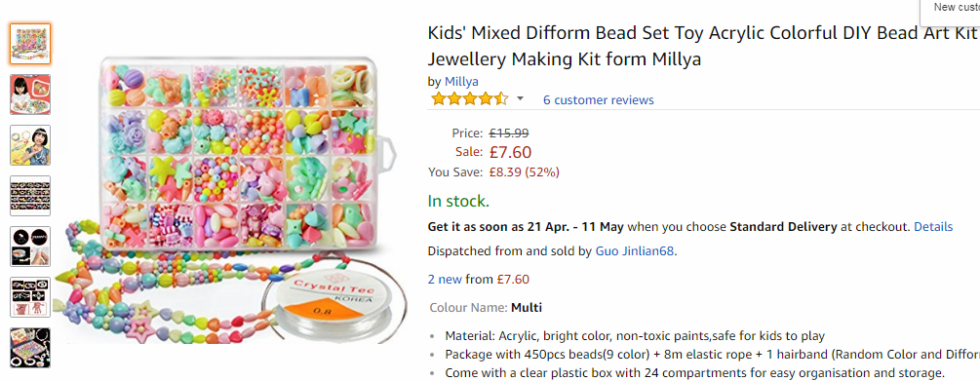Click the 2 new offers link
Image resolution: width=980 pixels, height=381 pixels.
445,280
